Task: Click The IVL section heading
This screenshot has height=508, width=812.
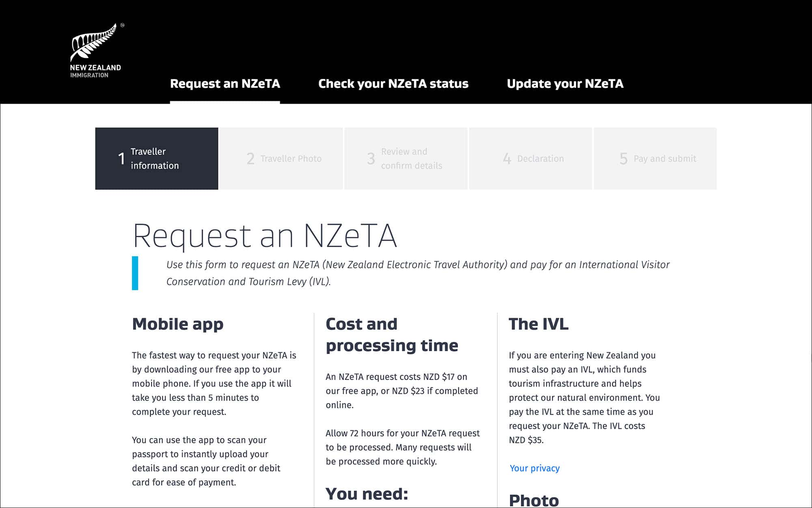Action: pos(539,324)
